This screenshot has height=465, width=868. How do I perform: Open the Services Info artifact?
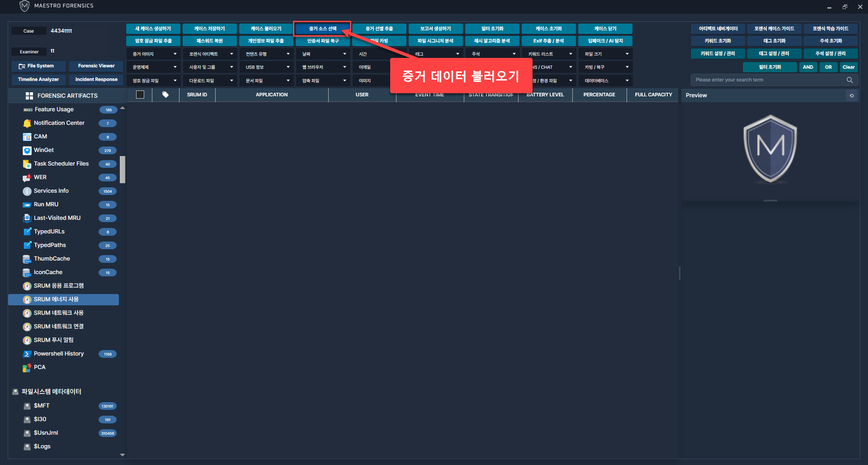[51, 191]
